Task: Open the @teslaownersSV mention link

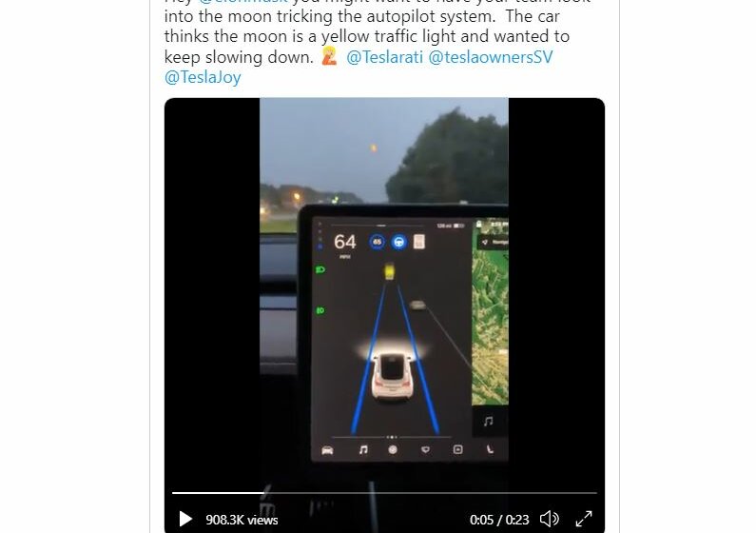Action: pyautogui.click(x=491, y=57)
